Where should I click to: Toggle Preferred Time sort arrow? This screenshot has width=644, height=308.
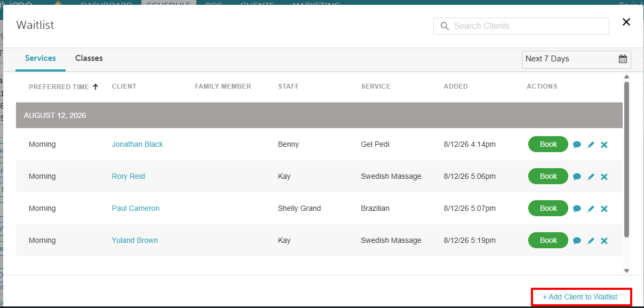click(96, 86)
